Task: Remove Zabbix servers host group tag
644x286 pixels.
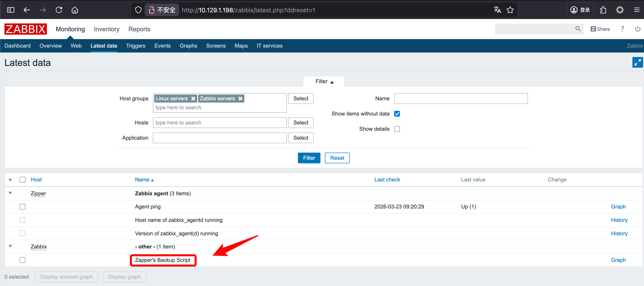Action: pos(240,98)
